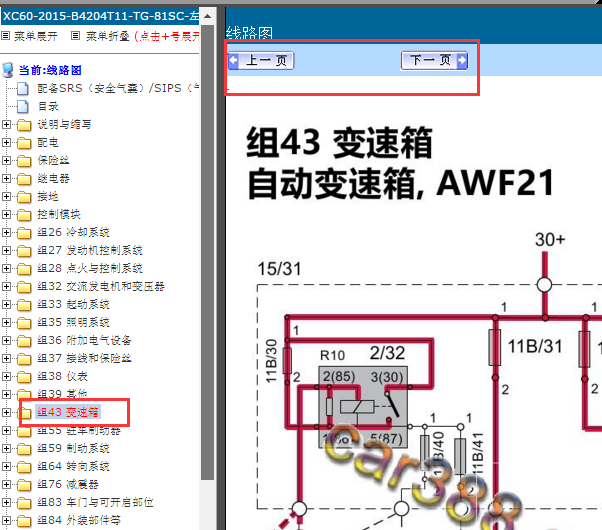Go to previous page with 上一页 button
Viewport: 602px width, 530px height.
(x=261, y=61)
